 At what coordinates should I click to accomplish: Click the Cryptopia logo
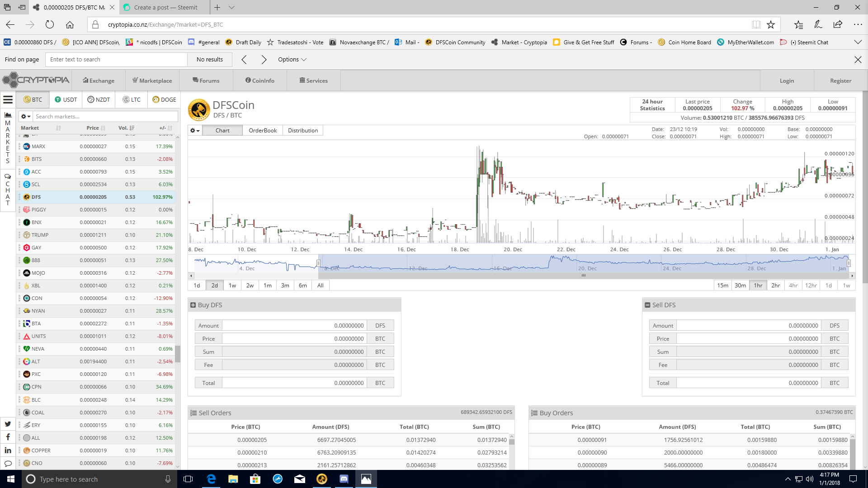pyautogui.click(x=36, y=80)
